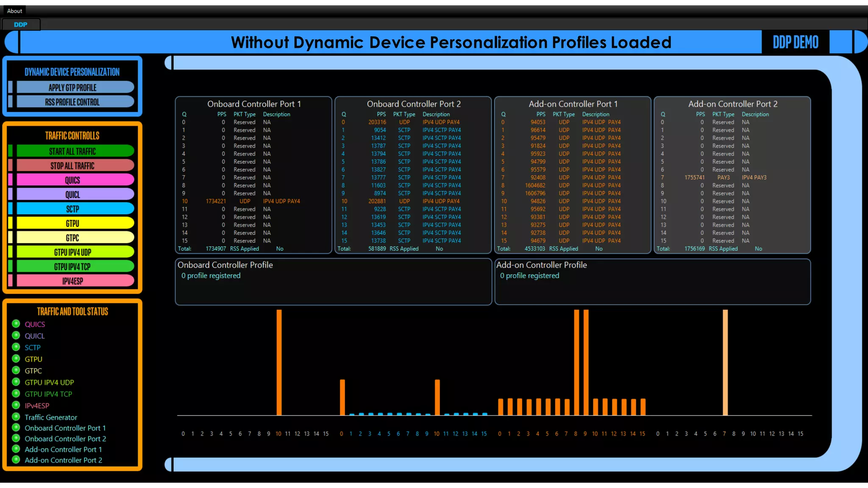Toggle GTPU IPV4 TCP traffic button
Screen dimensions: 868x488
tap(75, 266)
